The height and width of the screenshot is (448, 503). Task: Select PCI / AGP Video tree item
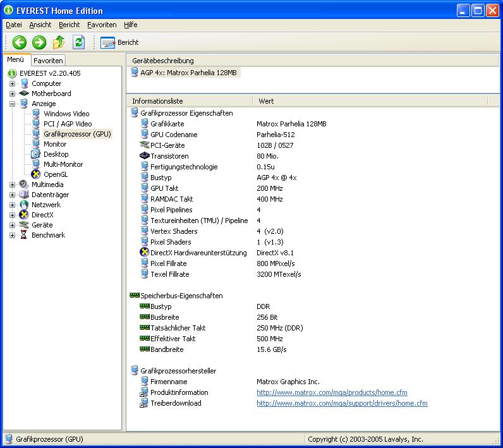point(68,124)
